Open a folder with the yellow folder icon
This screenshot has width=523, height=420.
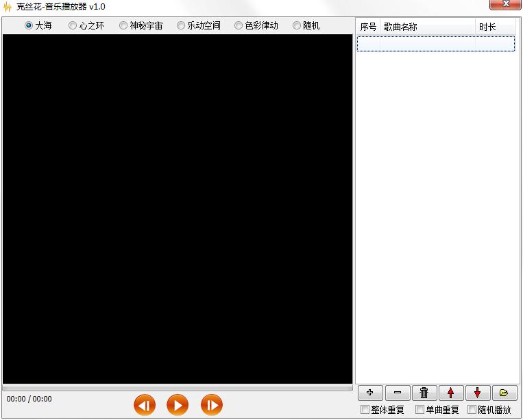pos(504,393)
